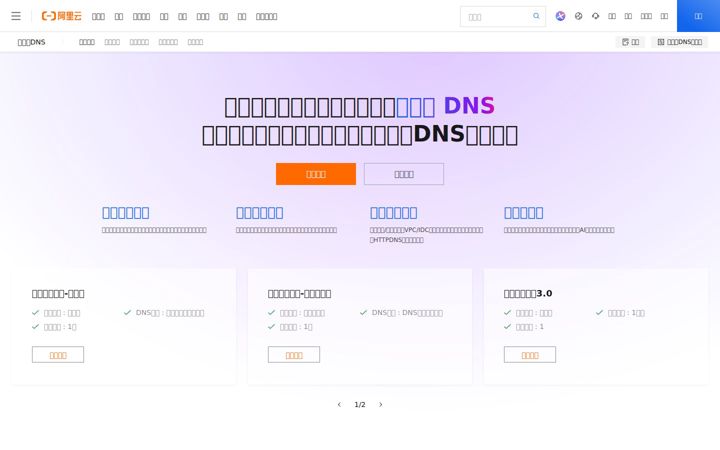720x450 pixels.
Task: Open the hamburger menu beside the Aliyun logo
Action: [16, 16]
